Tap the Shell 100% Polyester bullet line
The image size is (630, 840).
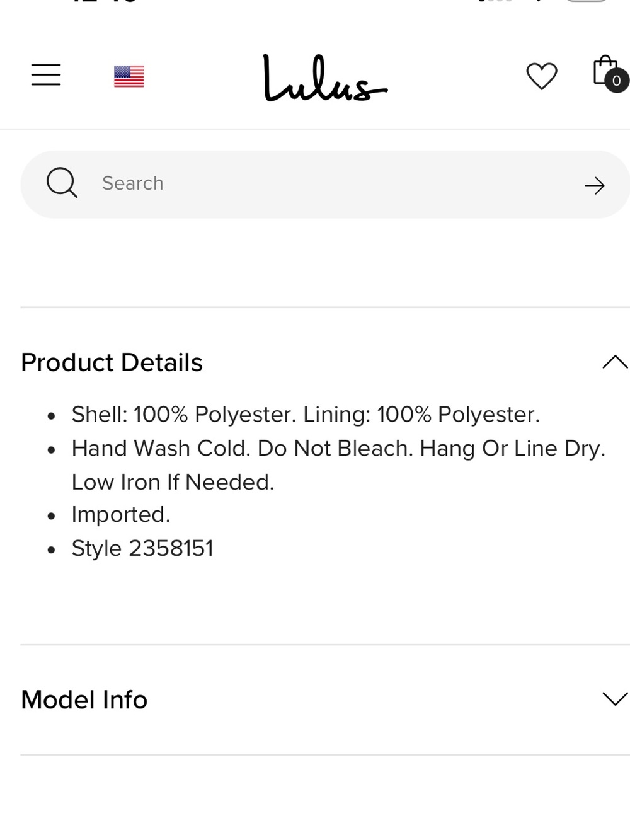coord(306,414)
